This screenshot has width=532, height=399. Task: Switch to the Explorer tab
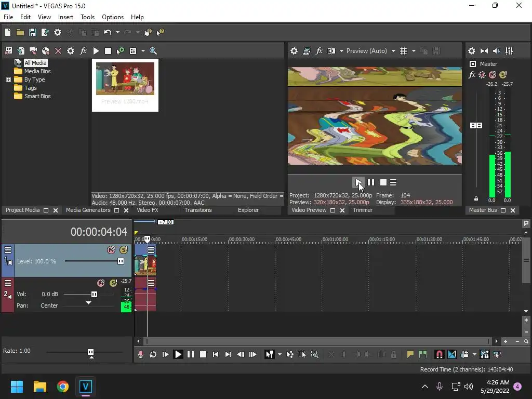pyautogui.click(x=248, y=210)
